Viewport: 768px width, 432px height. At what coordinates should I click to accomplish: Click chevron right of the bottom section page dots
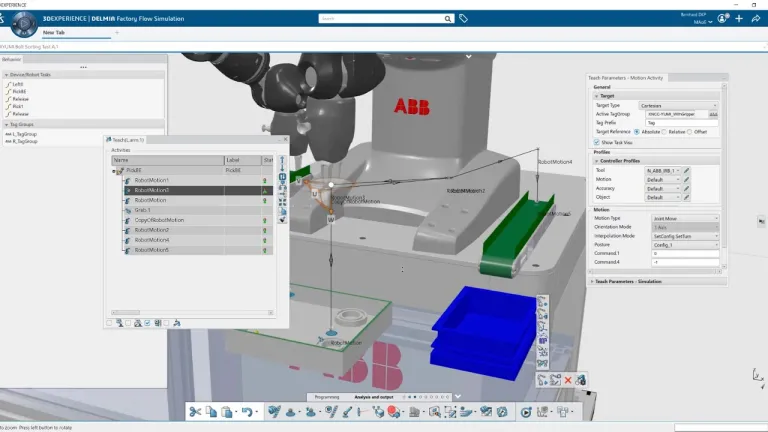click(457, 397)
